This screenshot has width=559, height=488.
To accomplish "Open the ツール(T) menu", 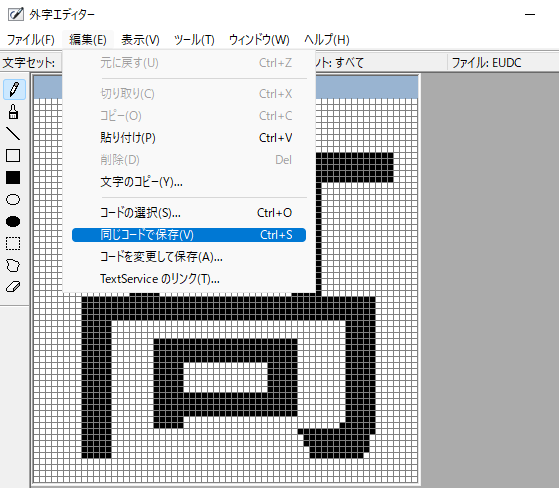I will (x=194, y=40).
